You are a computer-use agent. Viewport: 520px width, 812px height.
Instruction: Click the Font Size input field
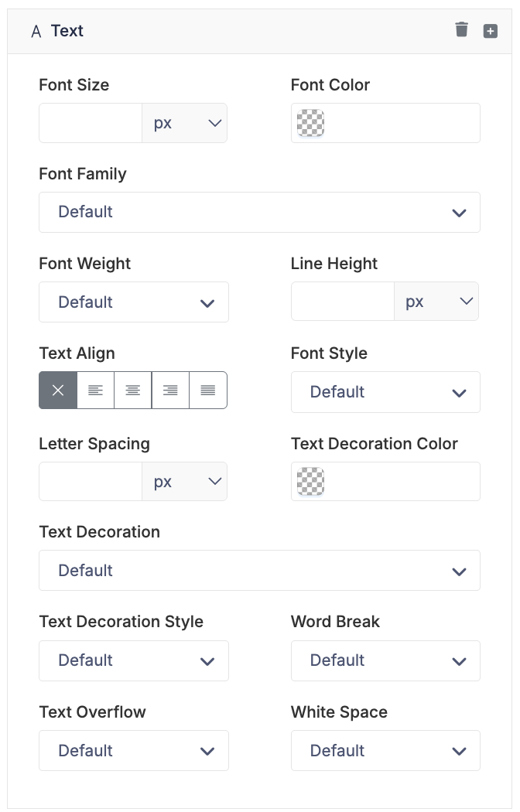[91, 123]
